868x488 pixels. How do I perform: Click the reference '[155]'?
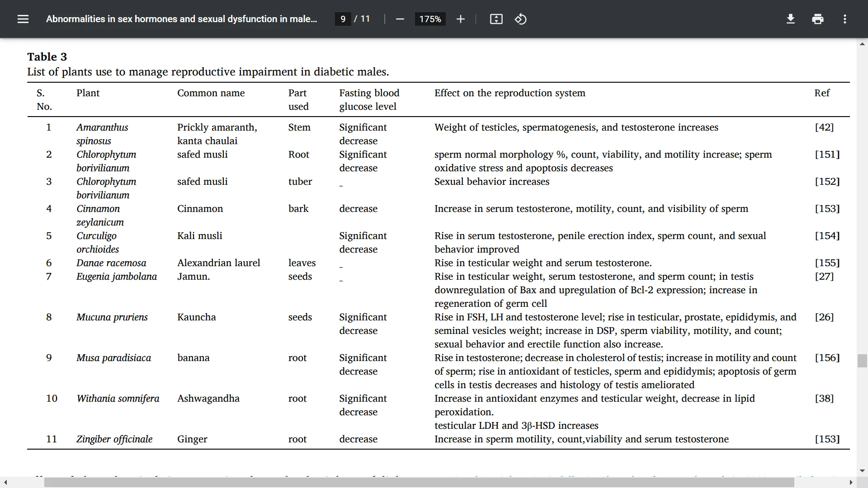tap(827, 263)
